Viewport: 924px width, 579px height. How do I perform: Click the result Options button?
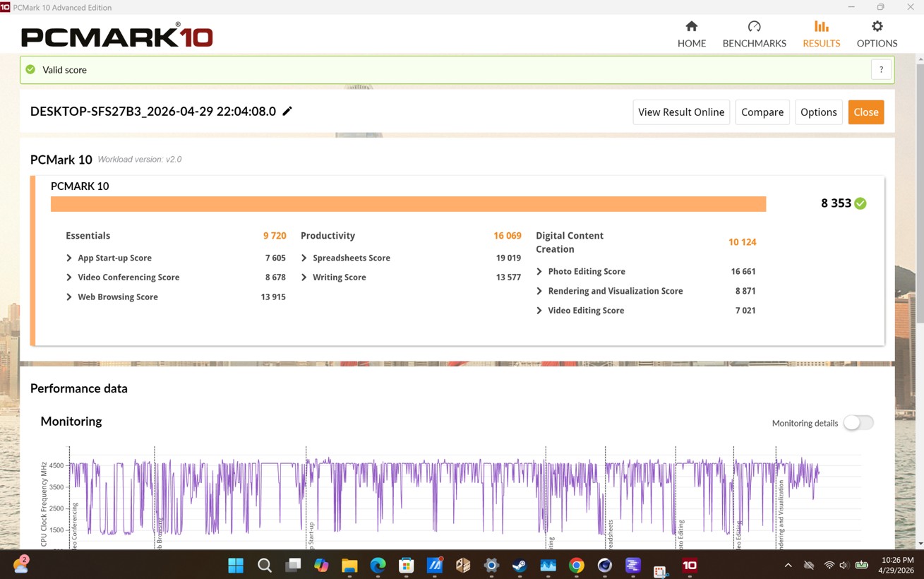pyautogui.click(x=818, y=112)
